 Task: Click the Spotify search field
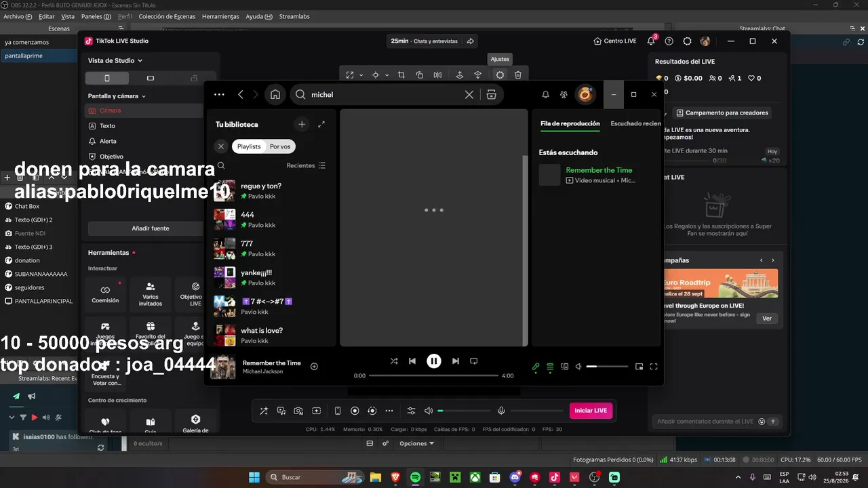[x=385, y=95]
